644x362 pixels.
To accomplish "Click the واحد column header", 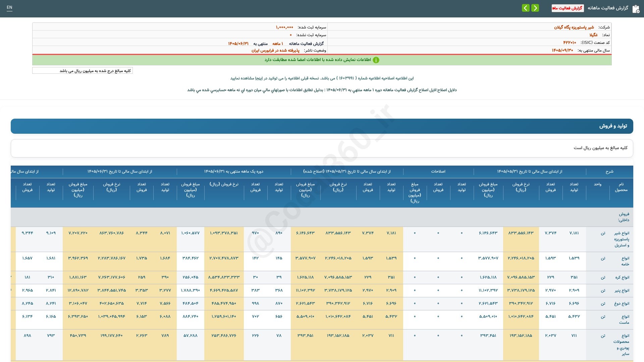I will tap(597, 184).
